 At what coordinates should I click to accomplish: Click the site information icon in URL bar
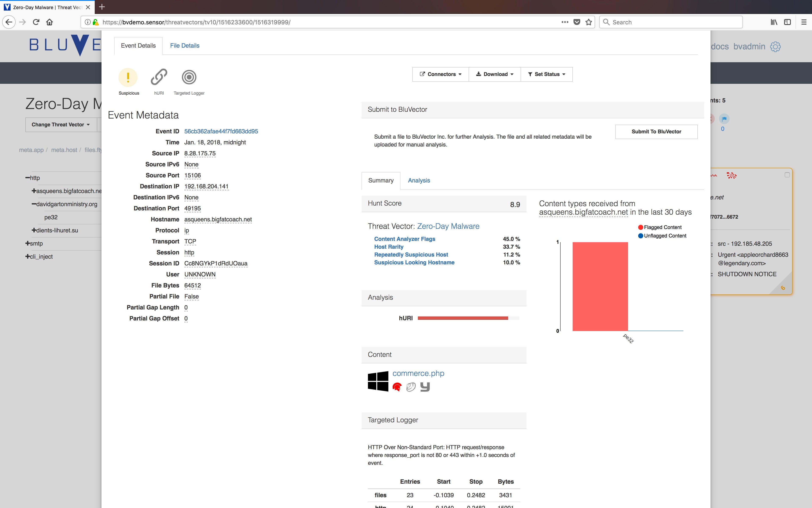(88, 22)
